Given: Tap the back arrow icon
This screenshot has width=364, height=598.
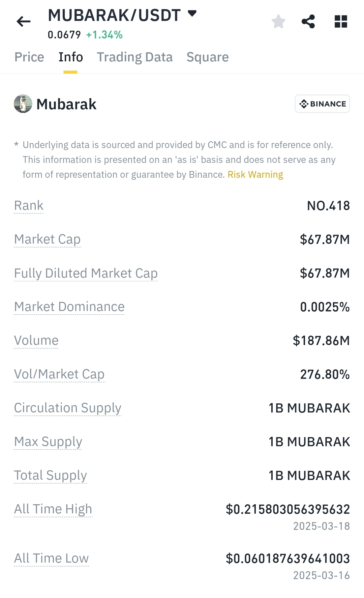Looking at the screenshot, I should 23,22.
